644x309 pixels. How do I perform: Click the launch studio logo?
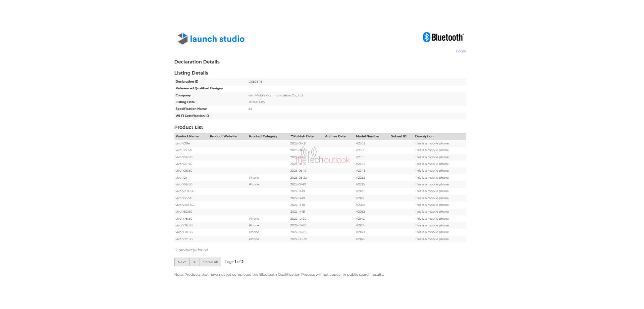tap(211, 39)
